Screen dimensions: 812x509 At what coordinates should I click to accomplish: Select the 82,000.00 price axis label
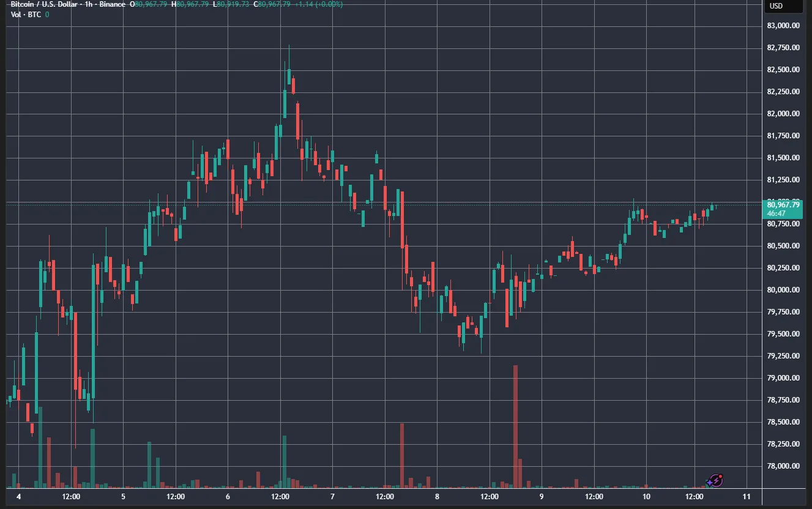tap(783, 114)
